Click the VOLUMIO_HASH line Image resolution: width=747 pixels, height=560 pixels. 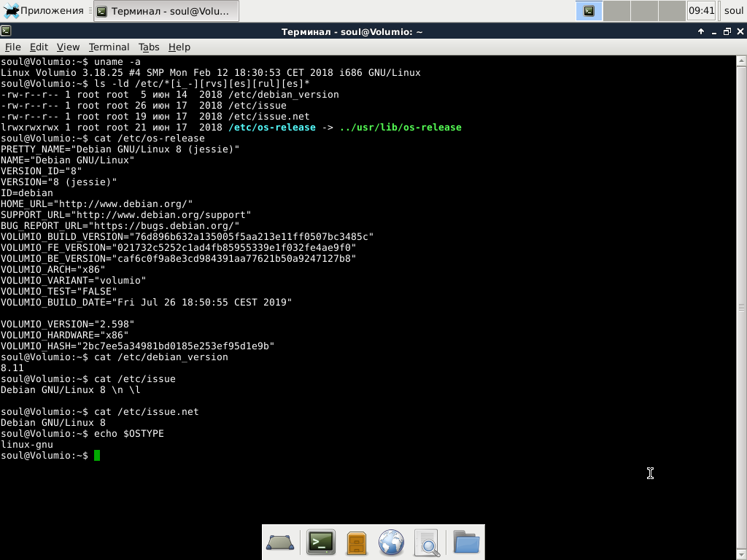click(x=138, y=346)
